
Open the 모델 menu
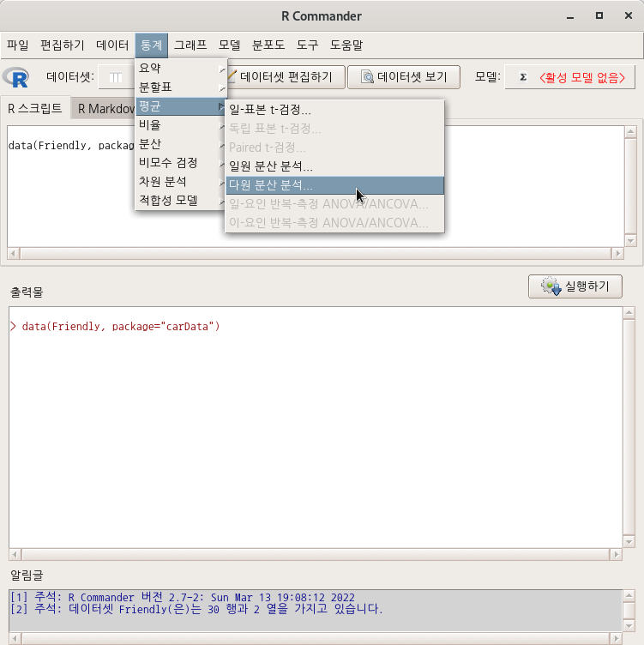coord(229,45)
